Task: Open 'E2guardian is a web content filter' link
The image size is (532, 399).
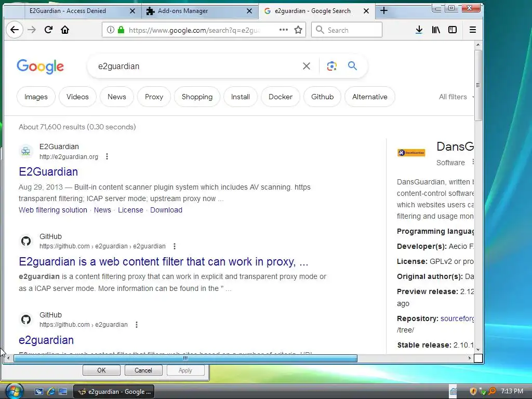Action: tap(164, 262)
